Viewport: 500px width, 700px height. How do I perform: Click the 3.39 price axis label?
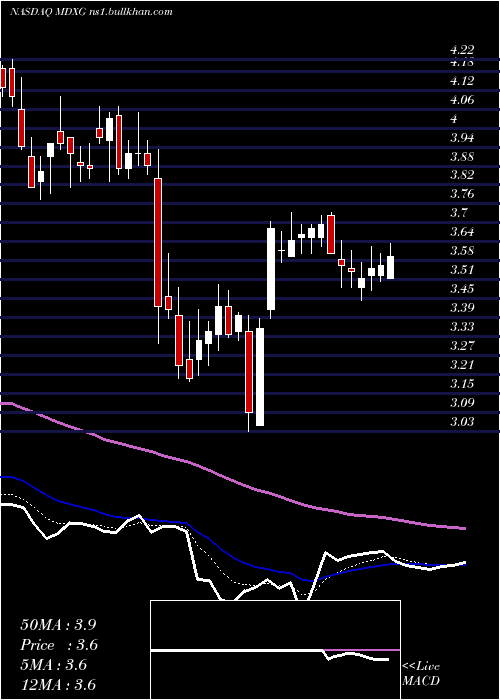pos(462,308)
